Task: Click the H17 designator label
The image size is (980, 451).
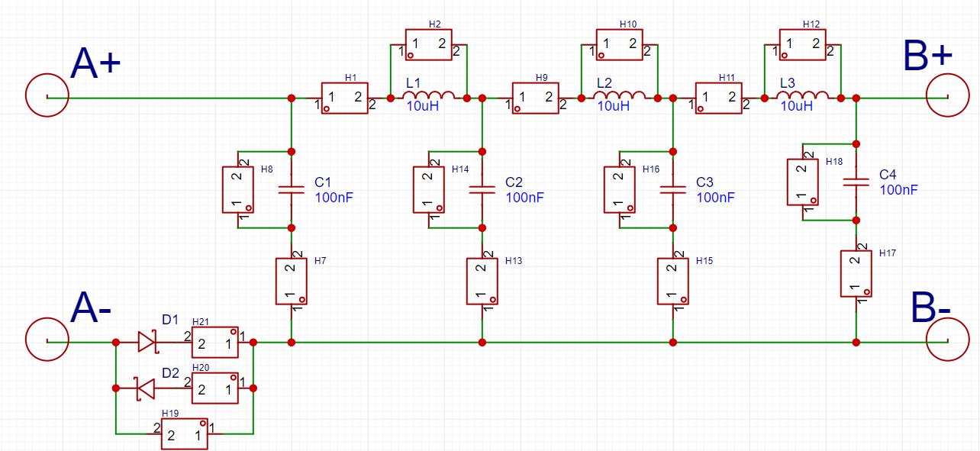Action: 886,253
